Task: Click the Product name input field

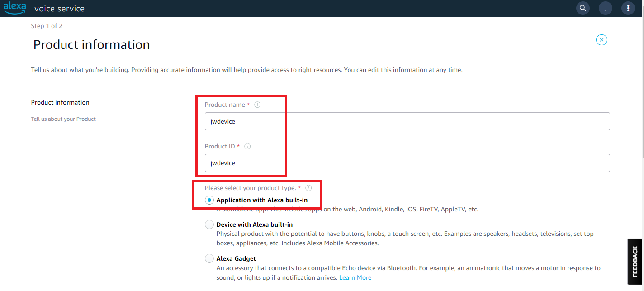Action: [x=407, y=121]
